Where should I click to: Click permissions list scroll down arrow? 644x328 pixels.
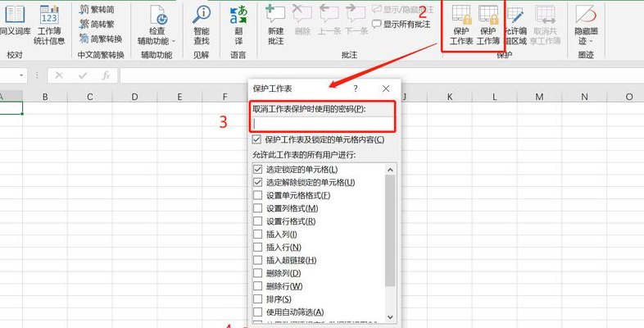pos(390,317)
